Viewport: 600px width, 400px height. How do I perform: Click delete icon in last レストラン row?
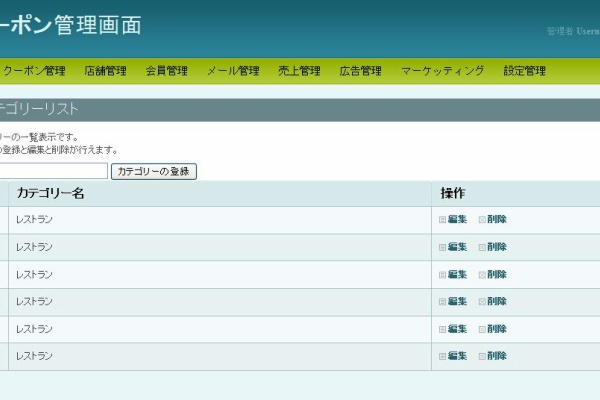coord(482,356)
